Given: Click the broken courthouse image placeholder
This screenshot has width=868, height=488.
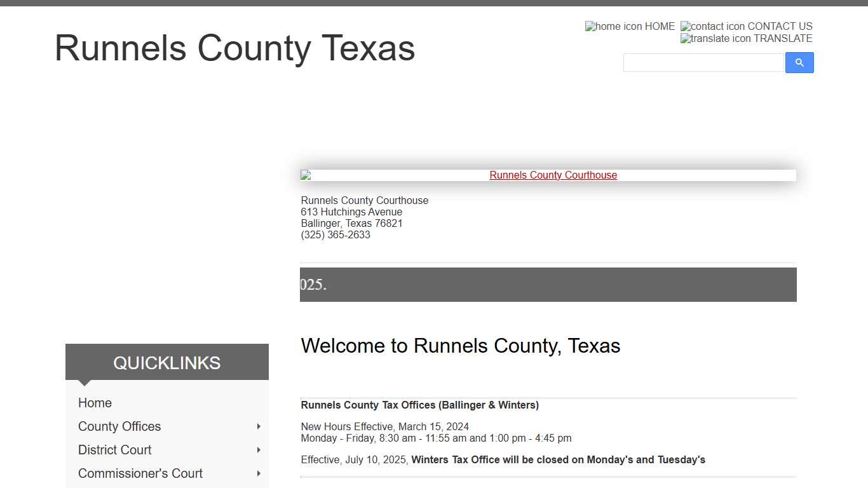Looking at the screenshot, I should 304,175.
